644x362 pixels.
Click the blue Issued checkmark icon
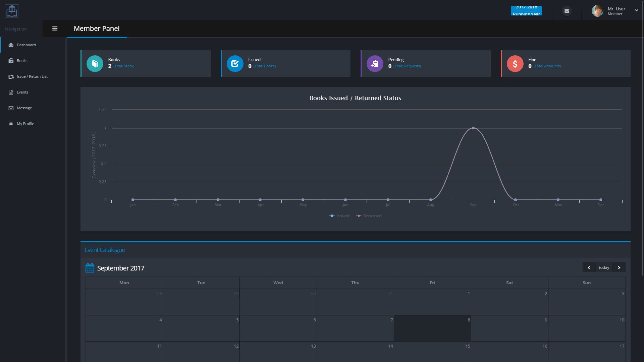pyautogui.click(x=235, y=64)
